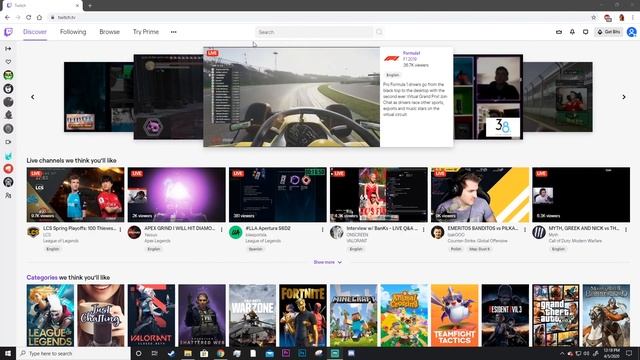
Task: Click the English tag in the featured stream
Action: point(393,75)
